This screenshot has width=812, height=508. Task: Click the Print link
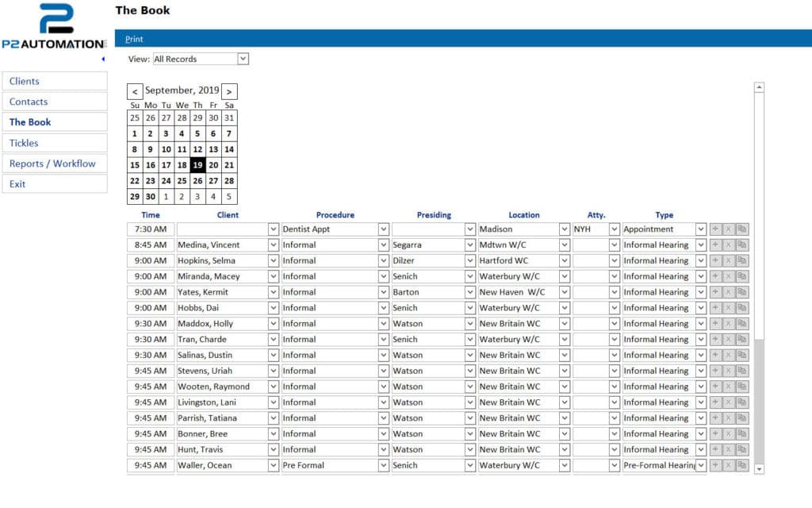click(x=134, y=39)
